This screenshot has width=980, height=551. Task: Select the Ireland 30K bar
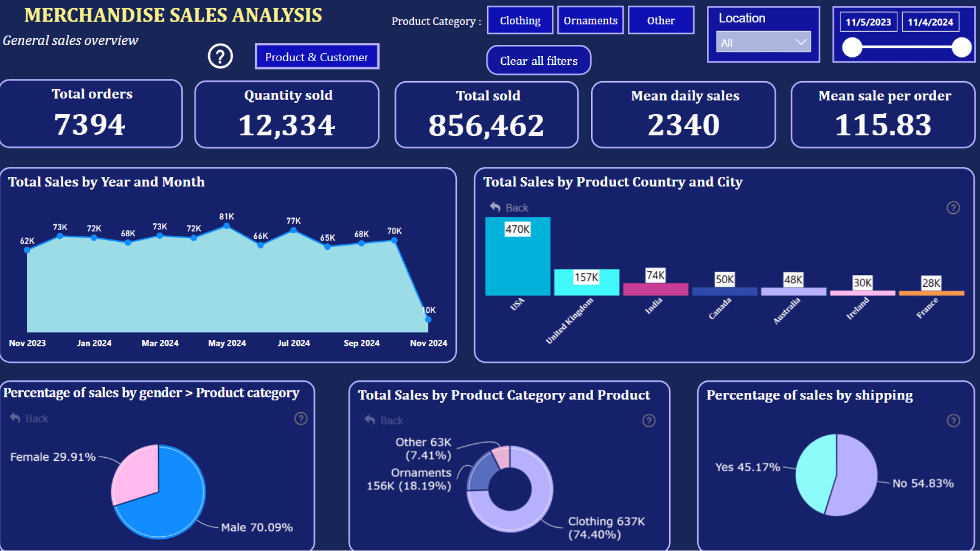[862, 293]
